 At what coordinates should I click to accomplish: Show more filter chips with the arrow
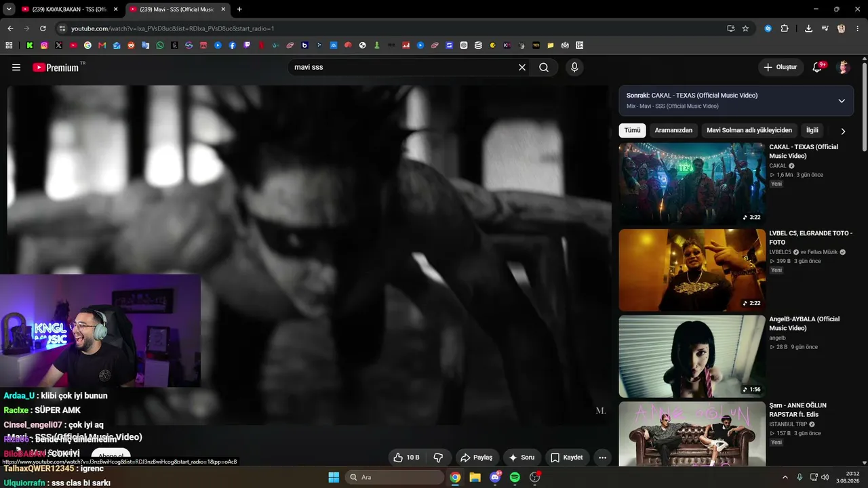[843, 131]
